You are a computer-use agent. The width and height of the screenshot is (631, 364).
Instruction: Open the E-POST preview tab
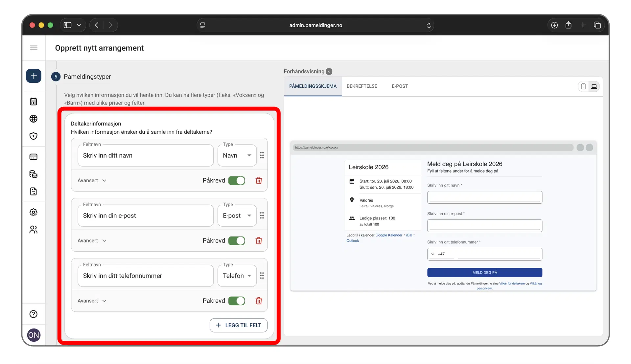[x=400, y=86]
